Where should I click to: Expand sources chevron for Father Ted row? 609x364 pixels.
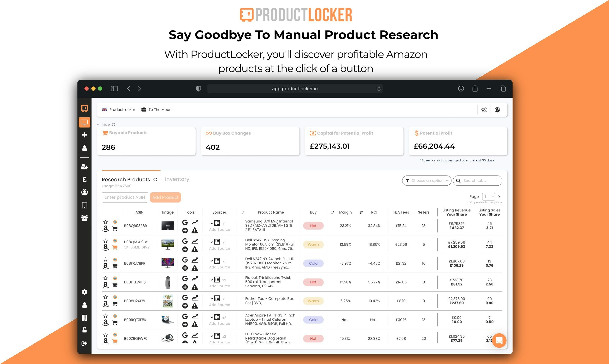click(x=212, y=299)
